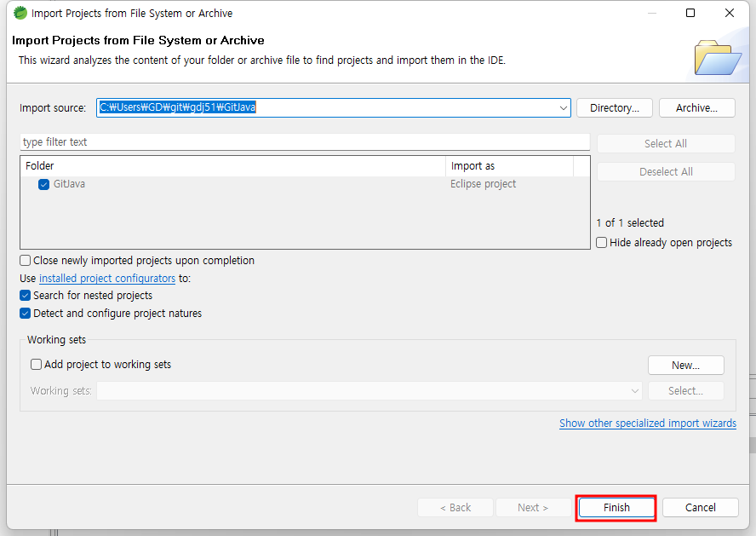The width and height of the screenshot is (756, 536).
Task: Click the open folder wizard banner icon
Action: click(717, 58)
